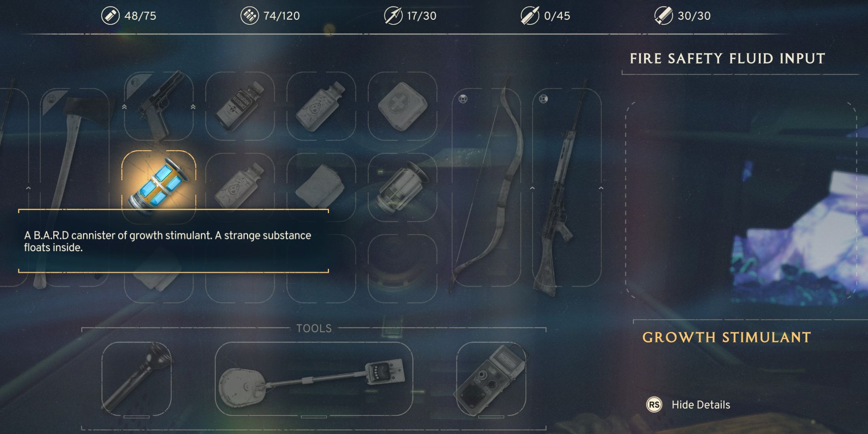Select the flashlight tool

pyautogui.click(x=137, y=378)
